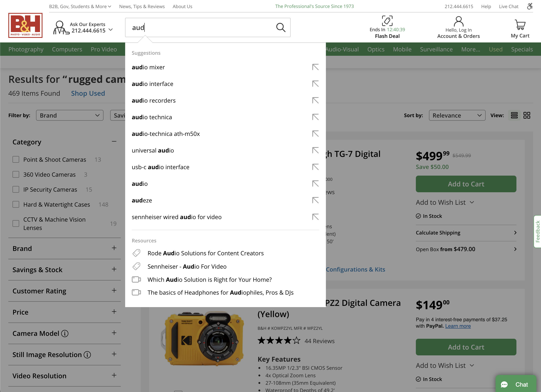The height and width of the screenshot is (392, 541).
Task: Click inside the search input field
Action: [203, 27]
